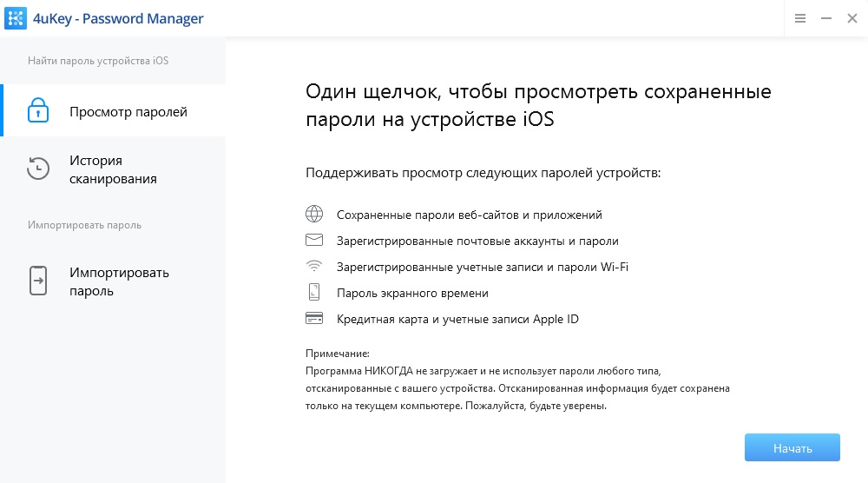The image size is (868, 483).
Task: Click the 4uKey - Password Manager title
Action: pos(118,18)
